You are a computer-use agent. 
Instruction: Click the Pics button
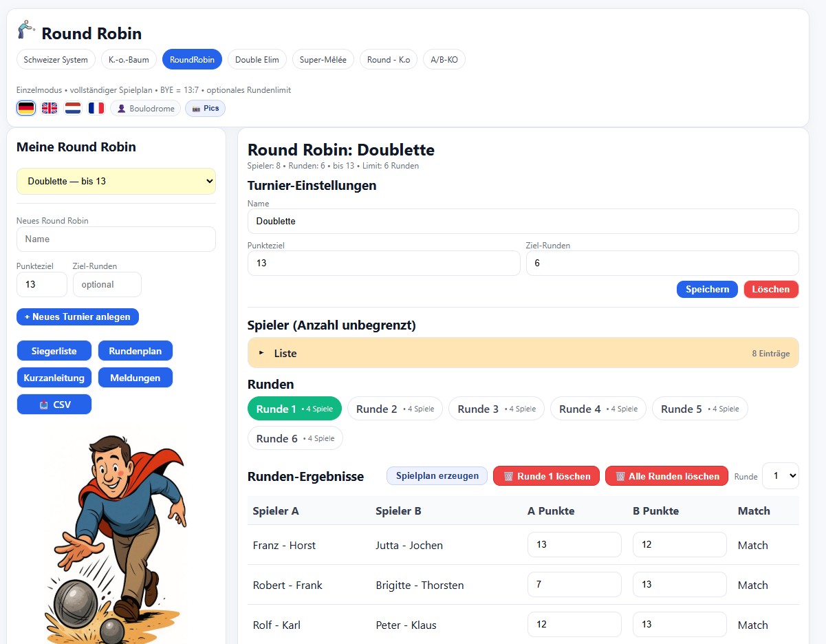(205, 109)
